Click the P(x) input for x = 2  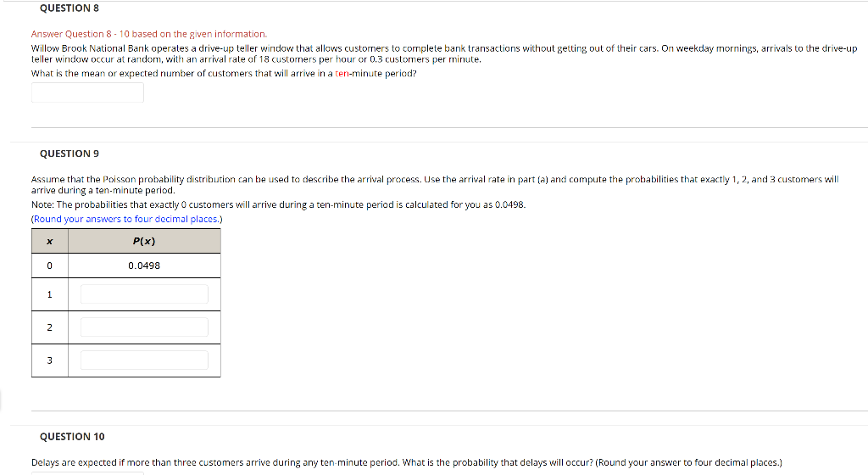144,327
